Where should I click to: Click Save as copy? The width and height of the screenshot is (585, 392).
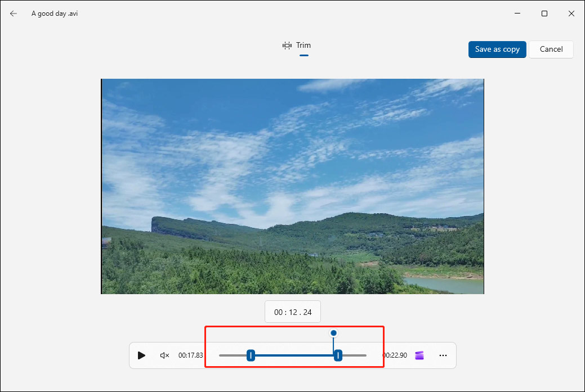coord(497,49)
